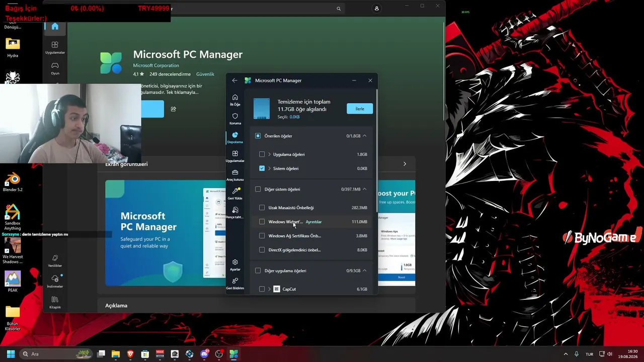Go to Home in Microsoft Store sidebar
Image resolution: width=644 pixels, height=362 pixels.
55,26
